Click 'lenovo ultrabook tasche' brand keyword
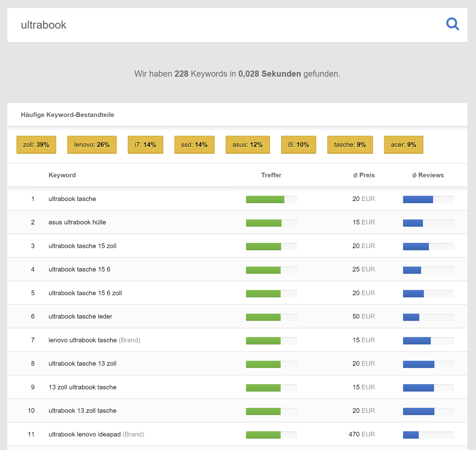The height and width of the screenshot is (450, 476). pyautogui.click(x=83, y=340)
